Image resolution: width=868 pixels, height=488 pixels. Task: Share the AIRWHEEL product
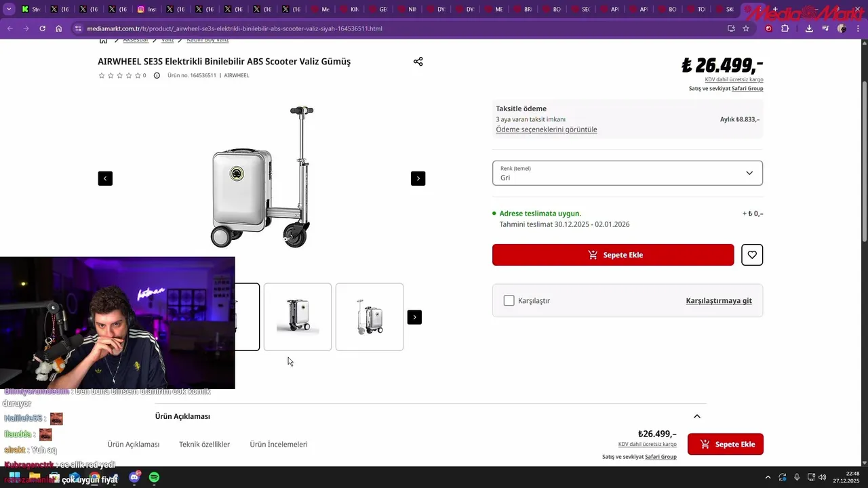pos(418,62)
